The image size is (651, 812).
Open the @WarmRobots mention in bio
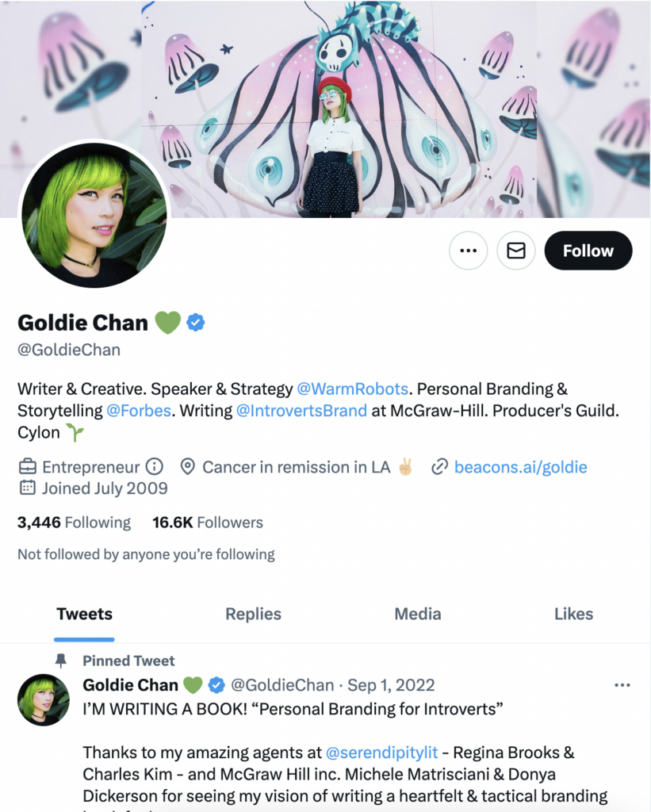click(x=353, y=389)
